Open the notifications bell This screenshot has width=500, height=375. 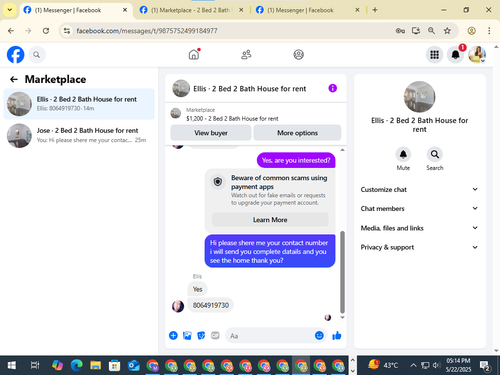click(455, 55)
